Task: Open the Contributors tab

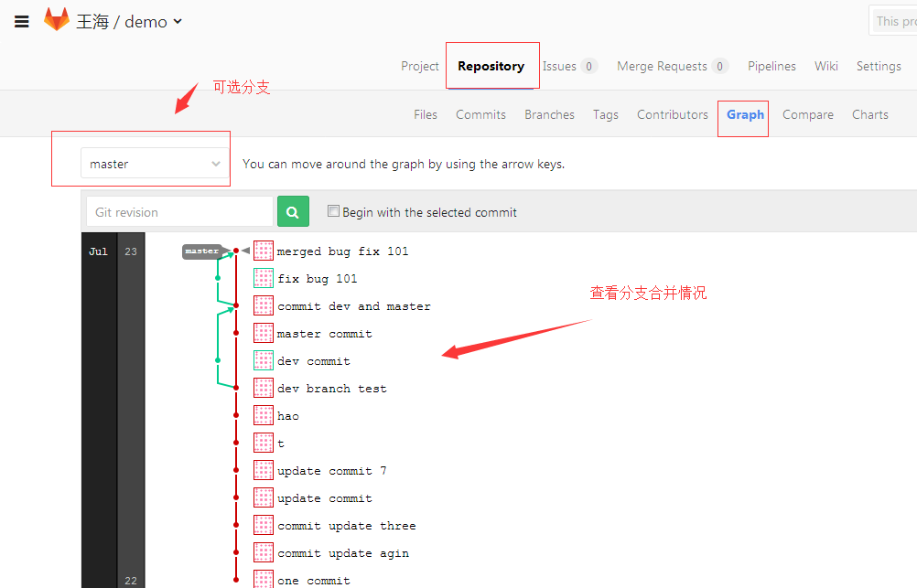Action: click(x=672, y=114)
